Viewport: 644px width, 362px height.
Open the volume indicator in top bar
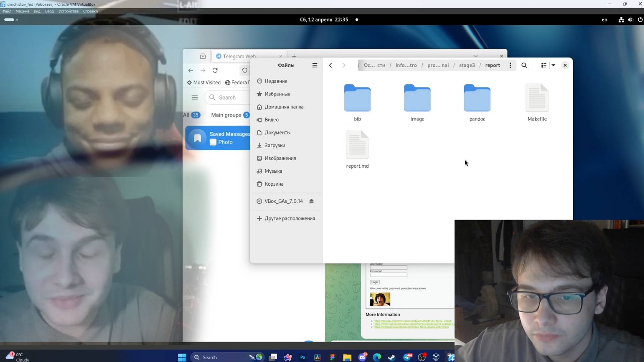pyautogui.click(x=630, y=20)
